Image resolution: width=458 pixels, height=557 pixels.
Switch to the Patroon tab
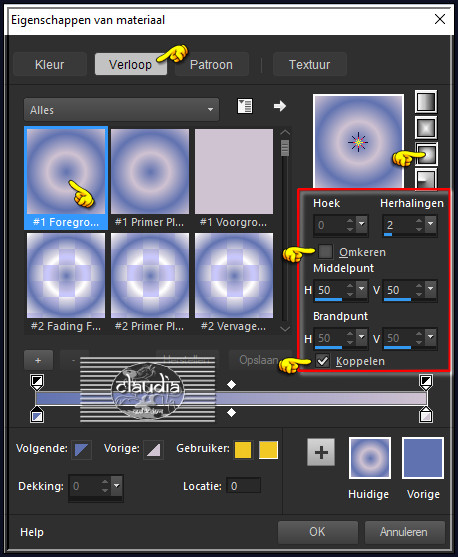click(x=211, y=65)
